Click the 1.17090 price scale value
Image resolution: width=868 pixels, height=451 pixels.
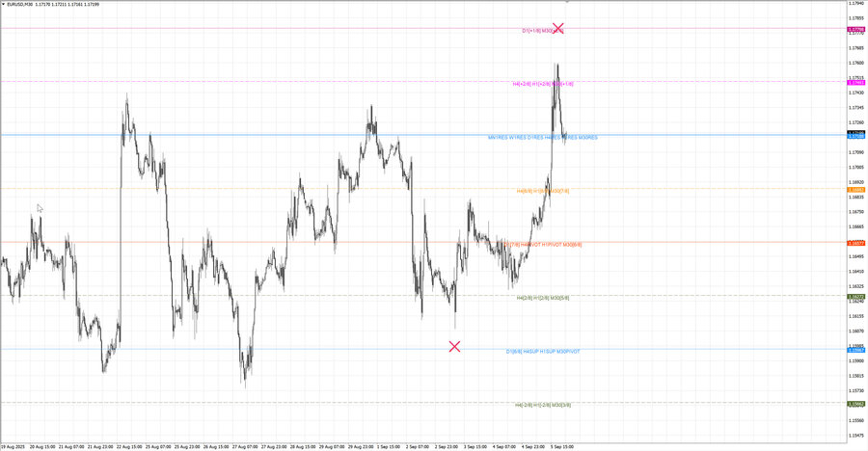(x=855, y=152)
